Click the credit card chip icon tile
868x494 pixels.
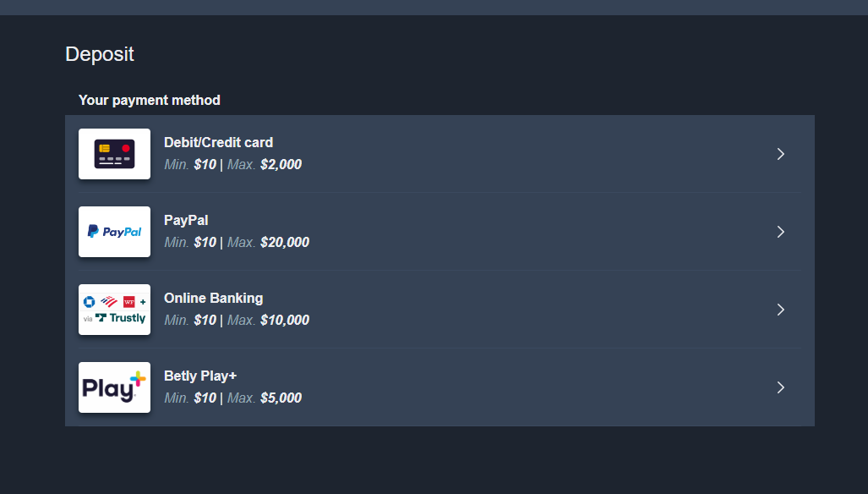[114, 154]
